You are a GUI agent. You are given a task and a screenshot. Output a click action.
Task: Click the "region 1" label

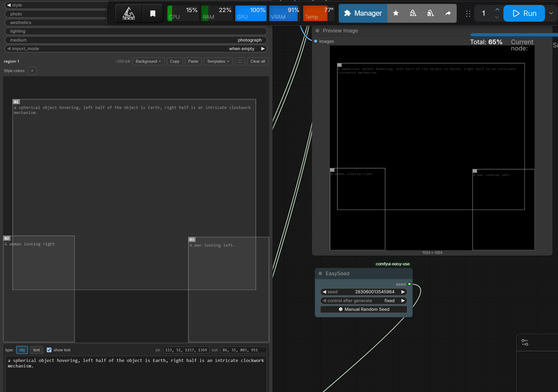pos(11,61)
